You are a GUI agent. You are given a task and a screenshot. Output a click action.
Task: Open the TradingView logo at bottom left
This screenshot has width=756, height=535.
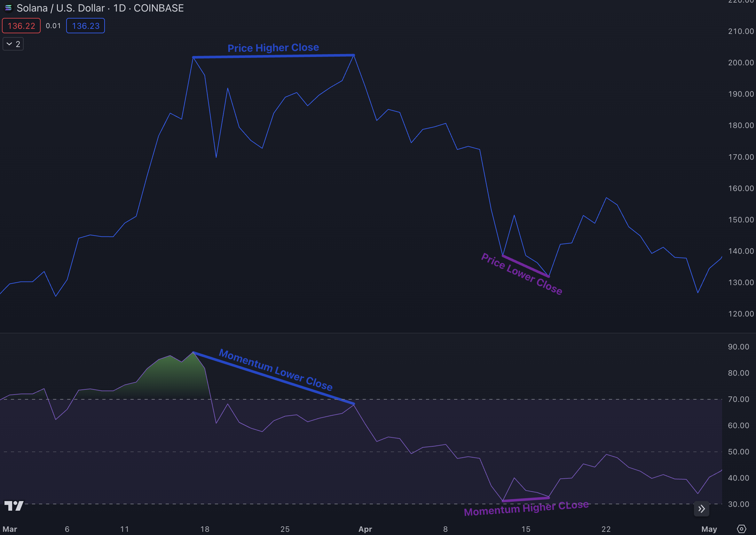pos(14,506)
